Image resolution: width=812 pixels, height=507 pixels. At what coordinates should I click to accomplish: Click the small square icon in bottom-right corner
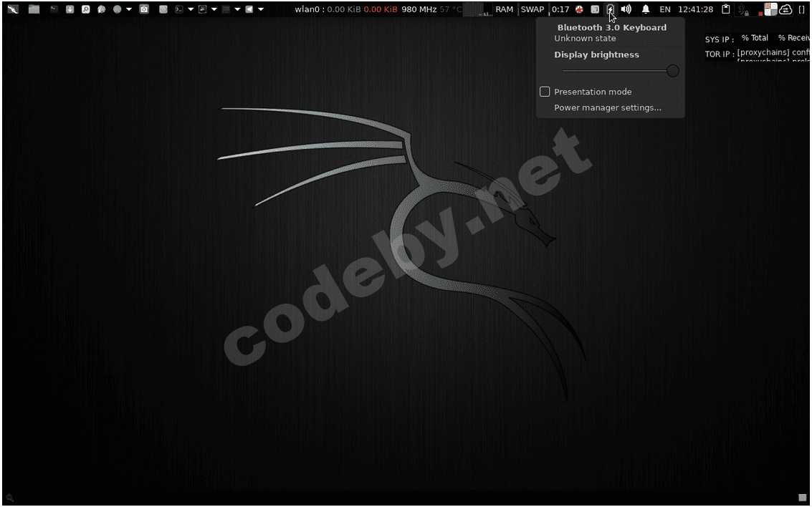[x=802, y=498]
